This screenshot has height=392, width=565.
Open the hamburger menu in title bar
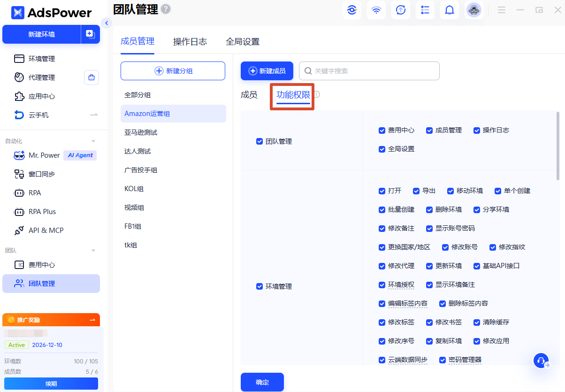(502, 10)
